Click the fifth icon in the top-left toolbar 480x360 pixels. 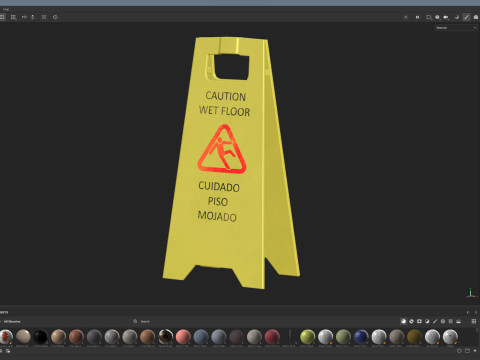pyautogui.click(x=44, y=17)
